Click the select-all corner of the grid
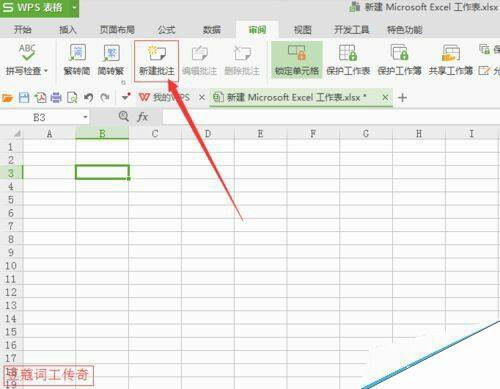The width and height of the screenshot is (500, 389). [11, 134]
